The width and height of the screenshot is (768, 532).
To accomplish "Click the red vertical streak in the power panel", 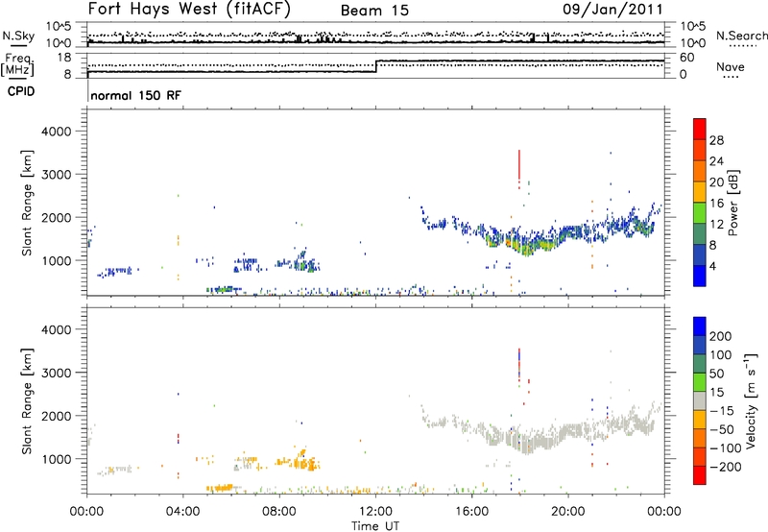I will pos(518,165).
